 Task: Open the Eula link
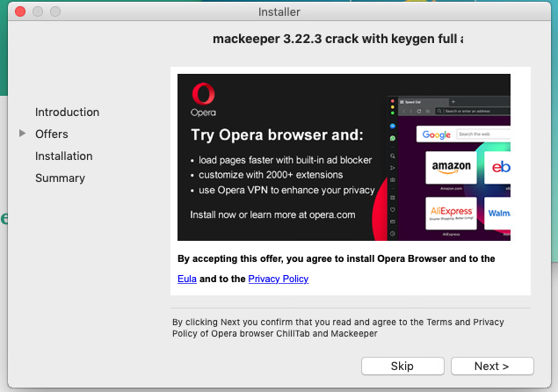tap(187, 279)
